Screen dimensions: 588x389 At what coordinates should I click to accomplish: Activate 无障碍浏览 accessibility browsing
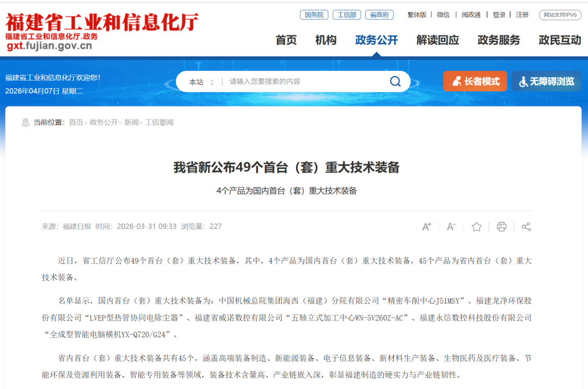[546, 81]
